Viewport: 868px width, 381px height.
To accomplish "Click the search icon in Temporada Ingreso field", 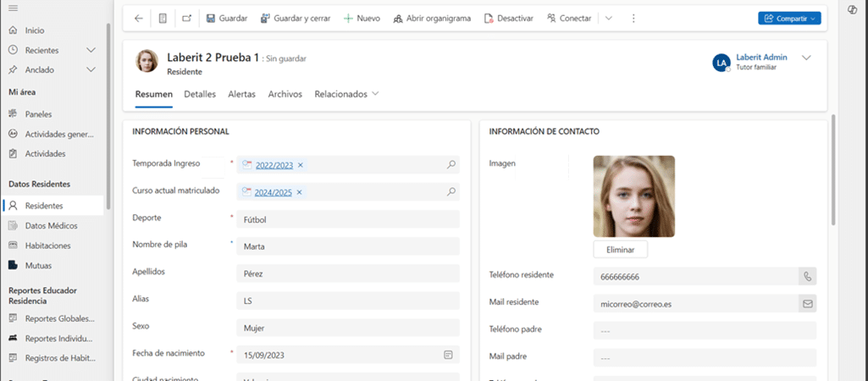I will (451, 165).
